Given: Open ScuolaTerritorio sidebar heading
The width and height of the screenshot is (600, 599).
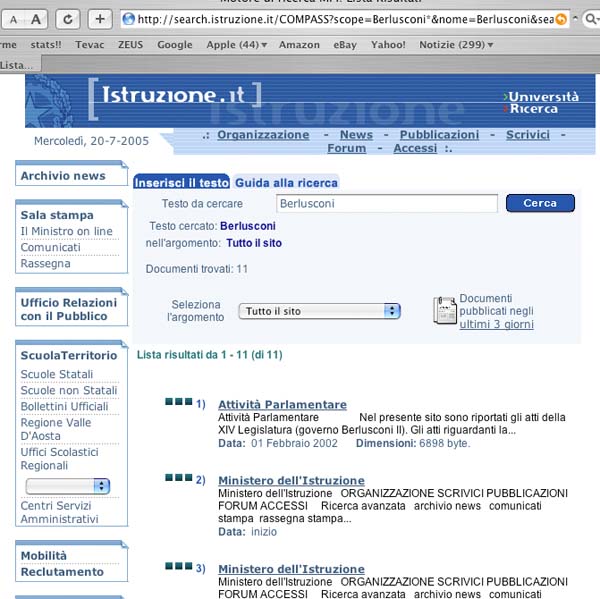Looking at the screenshot, I should [69, 355].
